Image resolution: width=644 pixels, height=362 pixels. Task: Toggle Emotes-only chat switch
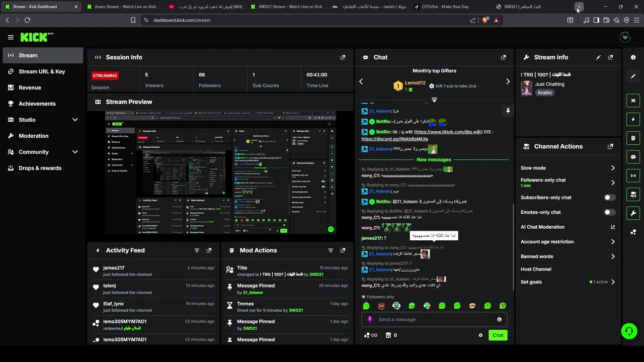pos(609,212)
